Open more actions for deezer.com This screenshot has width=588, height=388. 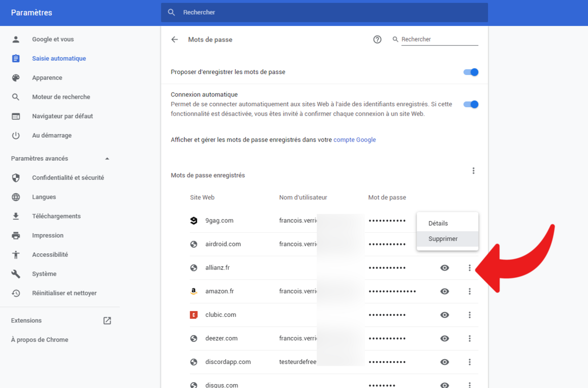(x=469, y=339)
